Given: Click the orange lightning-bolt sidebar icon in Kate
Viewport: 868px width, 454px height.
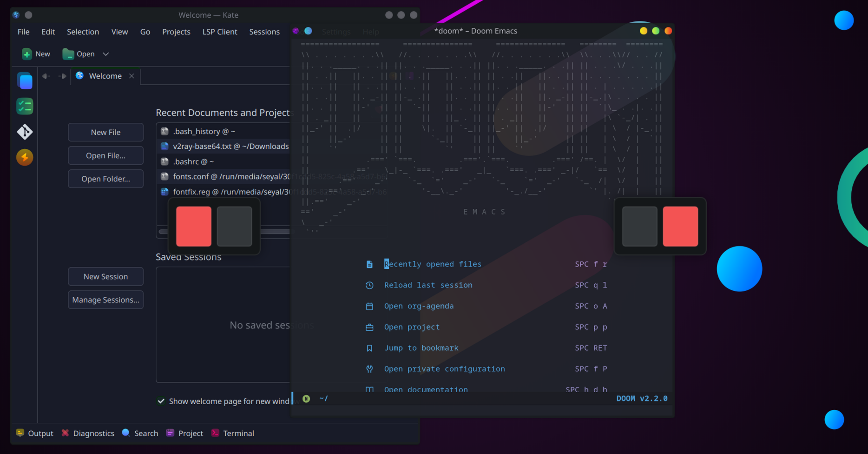Looking at the screenshot, I should tap(25, 157).
